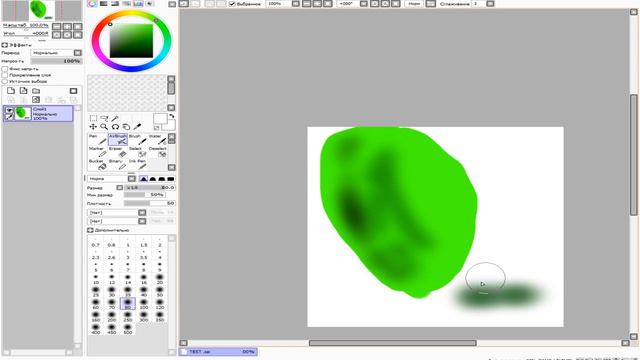
Task: Show the color wheel panel
Action: click(92, 4)
